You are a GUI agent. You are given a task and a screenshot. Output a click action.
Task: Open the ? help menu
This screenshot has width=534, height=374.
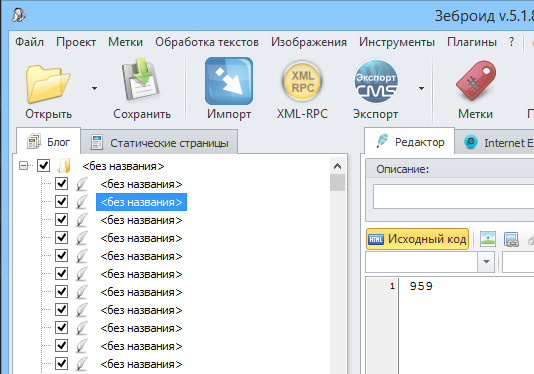click(511, 42)
